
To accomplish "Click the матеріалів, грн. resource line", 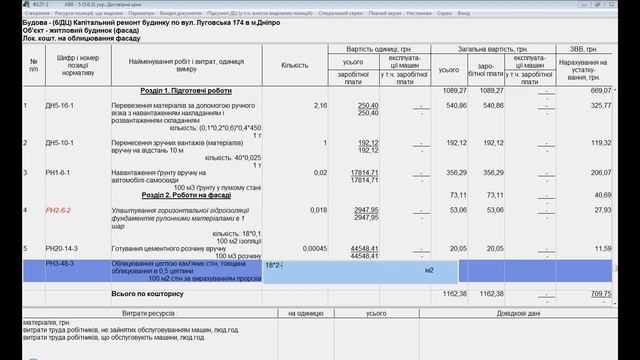I will click(47, 322).
